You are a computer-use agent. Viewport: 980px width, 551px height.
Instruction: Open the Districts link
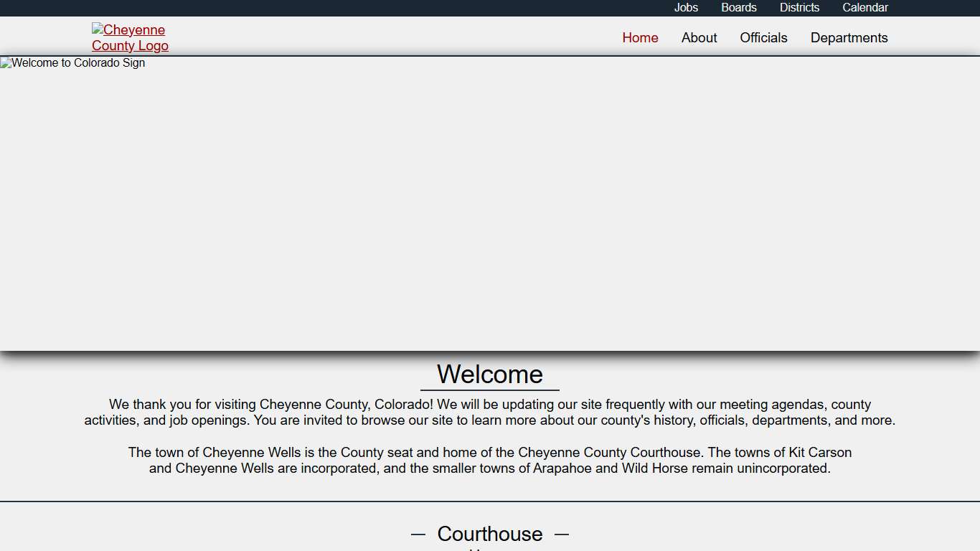click(799, 8)
